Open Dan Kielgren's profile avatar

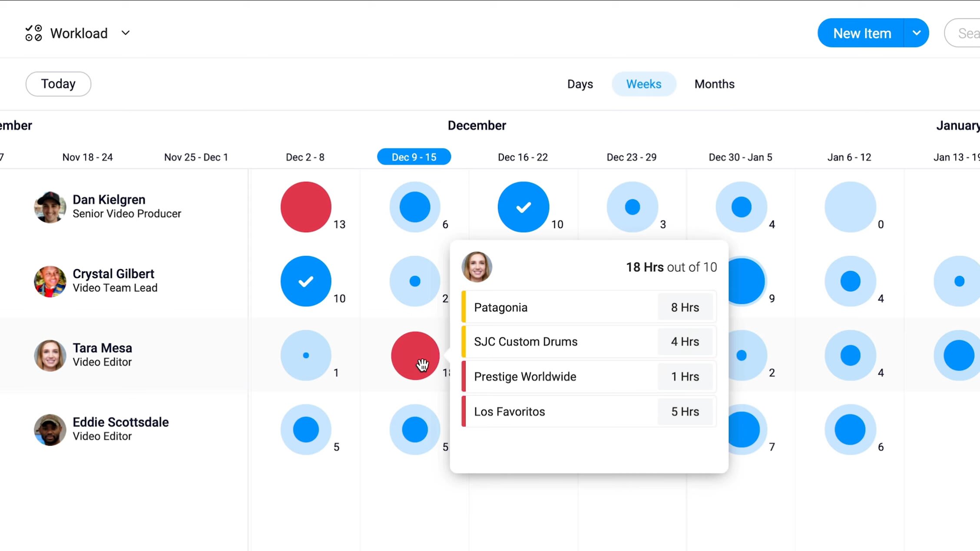point(50,207)
